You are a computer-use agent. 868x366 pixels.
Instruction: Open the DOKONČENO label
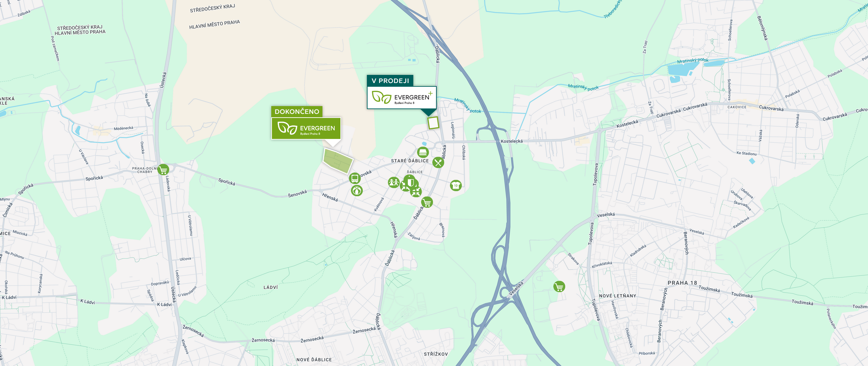click(297, 111)
